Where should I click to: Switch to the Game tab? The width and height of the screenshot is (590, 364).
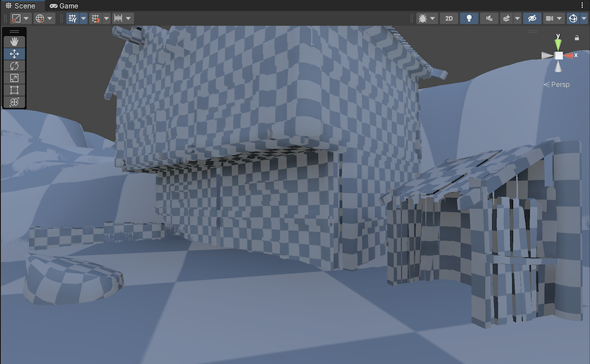(64, 6)
